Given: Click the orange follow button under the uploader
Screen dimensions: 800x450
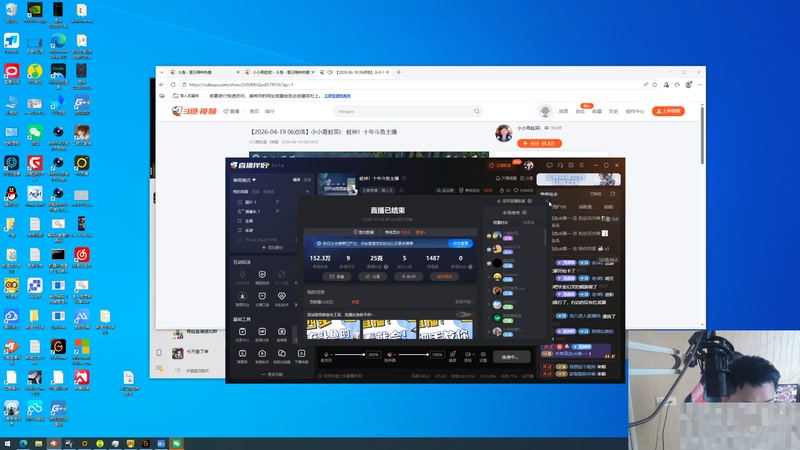Looking at the screenshot, I should 539,143.
